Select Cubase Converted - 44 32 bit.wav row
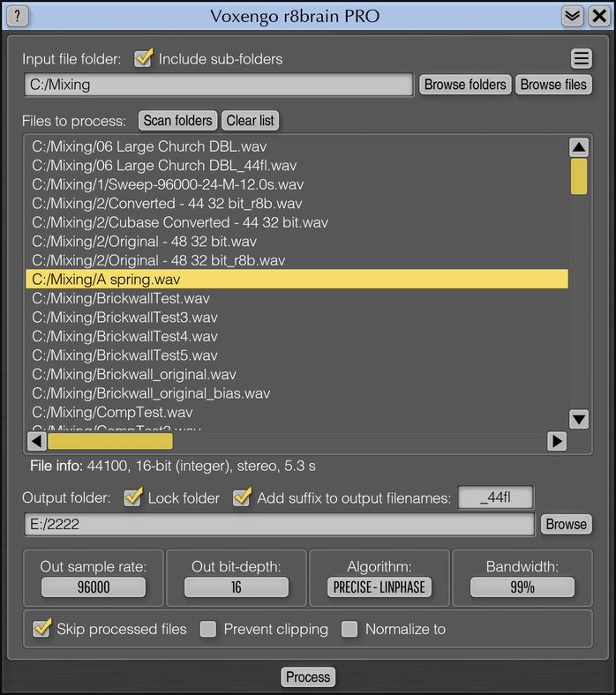Screen dimensions: 616x695 coord(297,222)
